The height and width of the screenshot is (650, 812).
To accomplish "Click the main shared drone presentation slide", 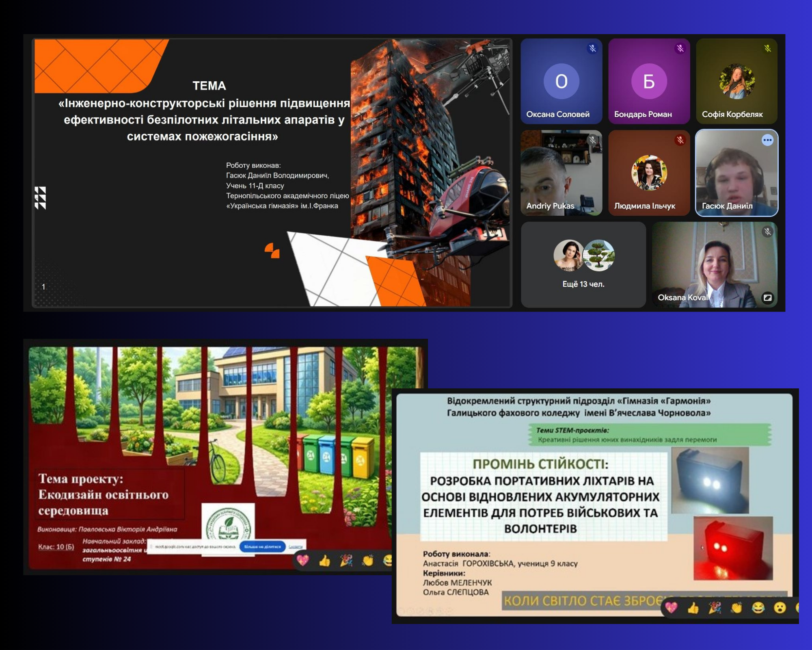I will pyautogui.click(x=272, y=173).
